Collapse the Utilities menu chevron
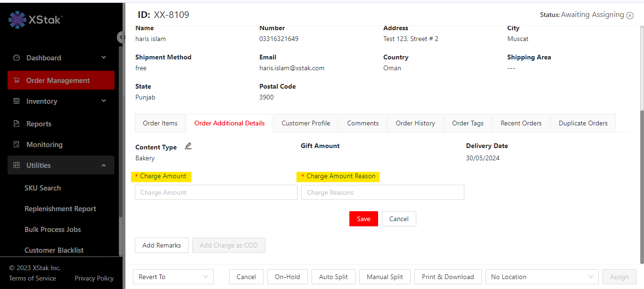The image size is (644, 289). click(104, 165)
